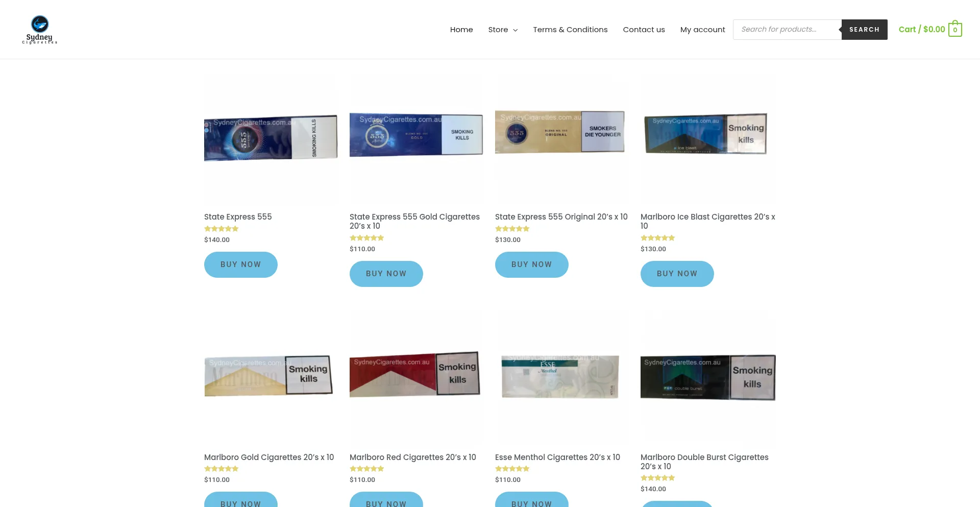
Task: Open Marlboro Double Burst Cigarettes title
Action: (704, 462)
